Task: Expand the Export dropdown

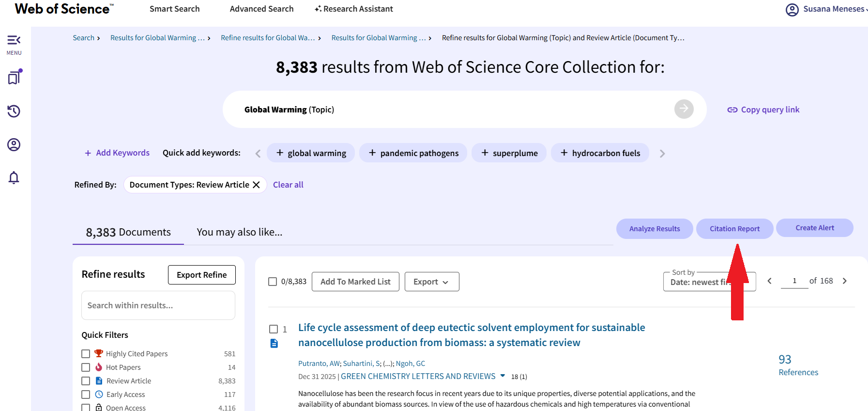Action: click(431, 282)
